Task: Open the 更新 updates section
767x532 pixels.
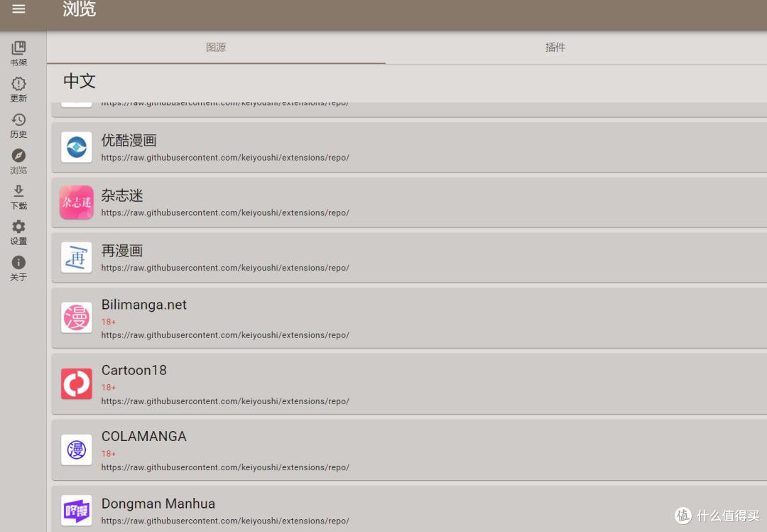Action: tap(18, 89)
